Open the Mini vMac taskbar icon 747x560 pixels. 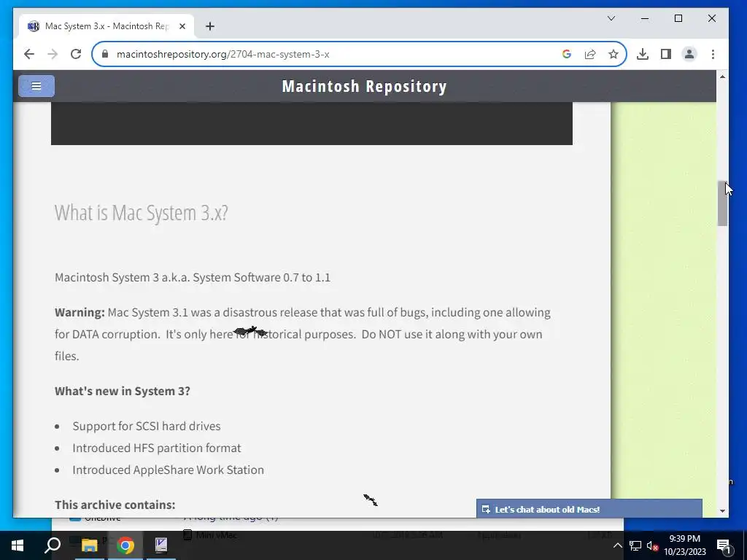[x=161, y=545]
